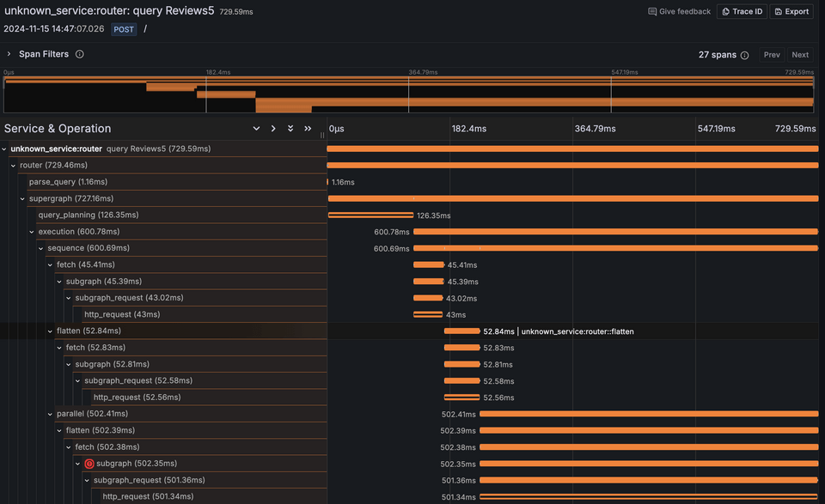The width and height of the screenshot is (825, 504).
Task: Collapse the flatten (502.39ms) span
Action: (59, 430)
